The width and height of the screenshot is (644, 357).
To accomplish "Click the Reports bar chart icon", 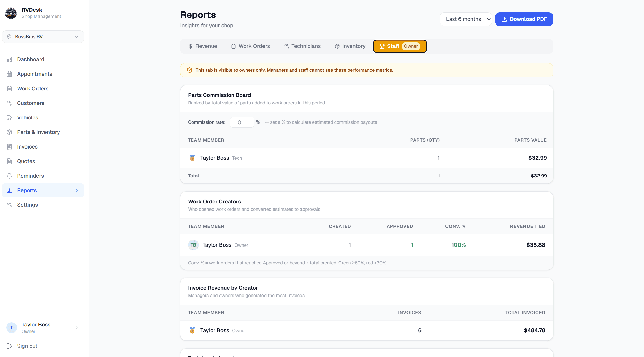I will (x=9, y=190).
